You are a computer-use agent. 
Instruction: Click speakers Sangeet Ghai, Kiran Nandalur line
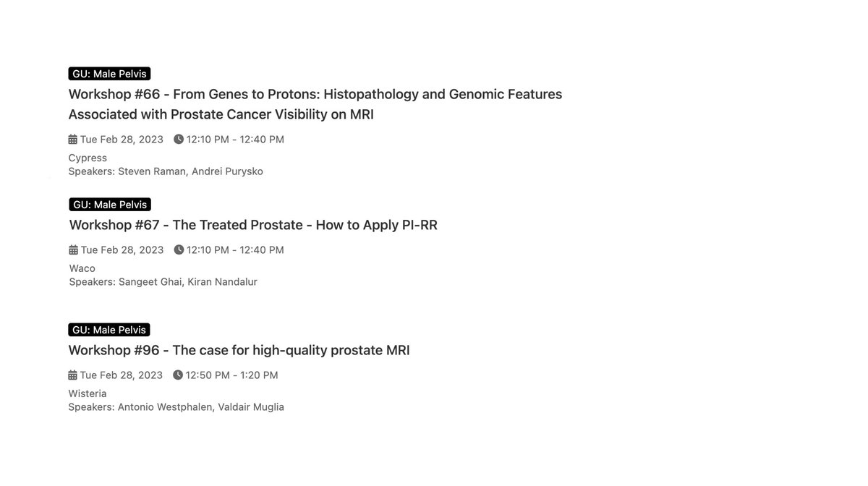tap(163, 282)
